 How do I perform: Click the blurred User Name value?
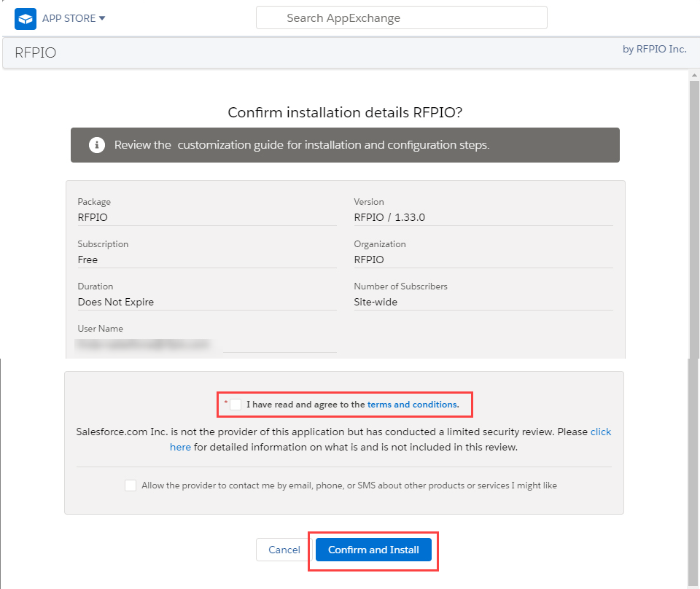143,345
